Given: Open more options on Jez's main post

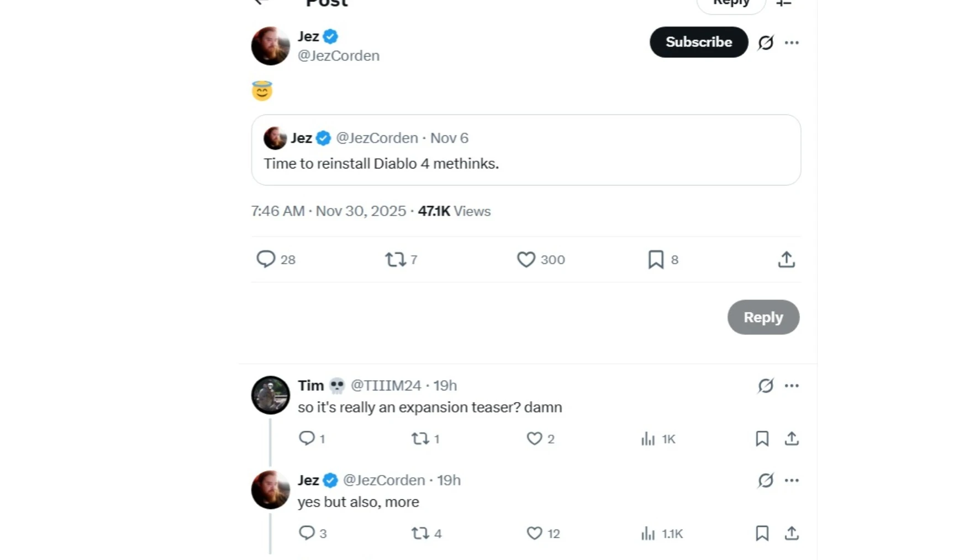Looking at the screenshot, I should (x=792, y=43).
